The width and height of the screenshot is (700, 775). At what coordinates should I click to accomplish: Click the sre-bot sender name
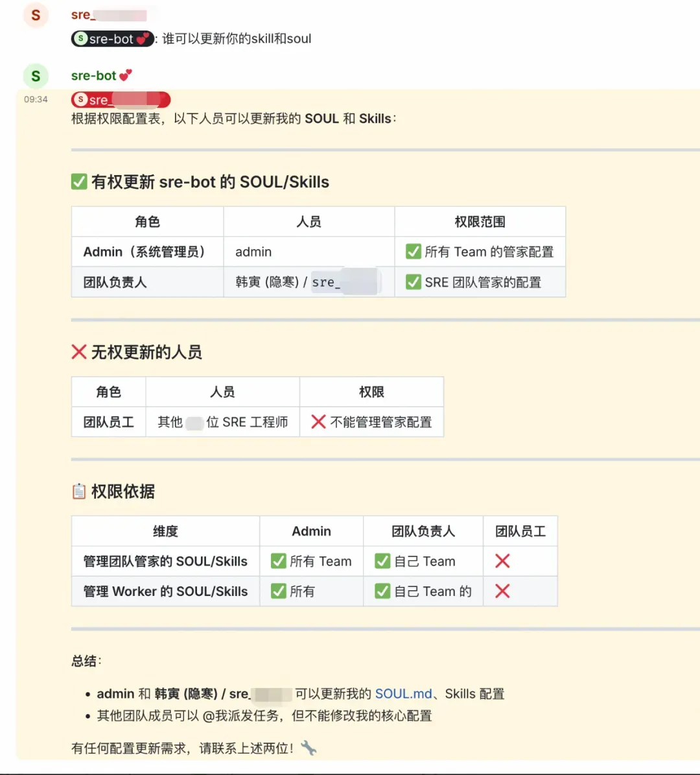click(93, 76)
